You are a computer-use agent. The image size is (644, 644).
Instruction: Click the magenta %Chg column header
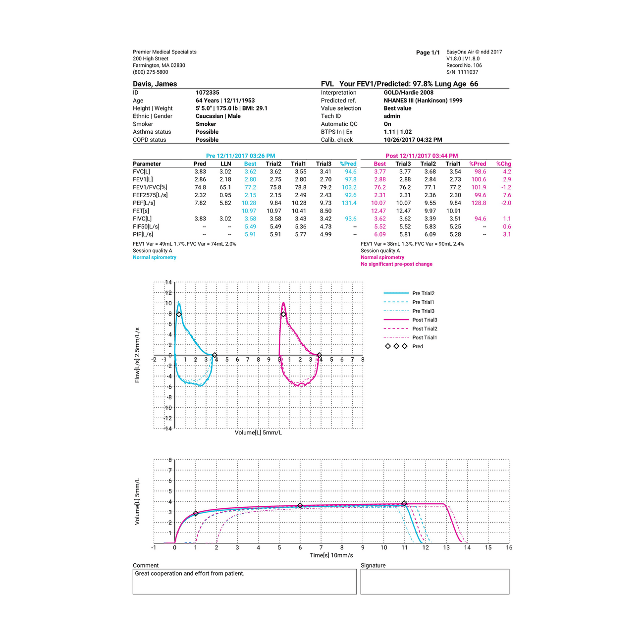[x=503, y=164]
